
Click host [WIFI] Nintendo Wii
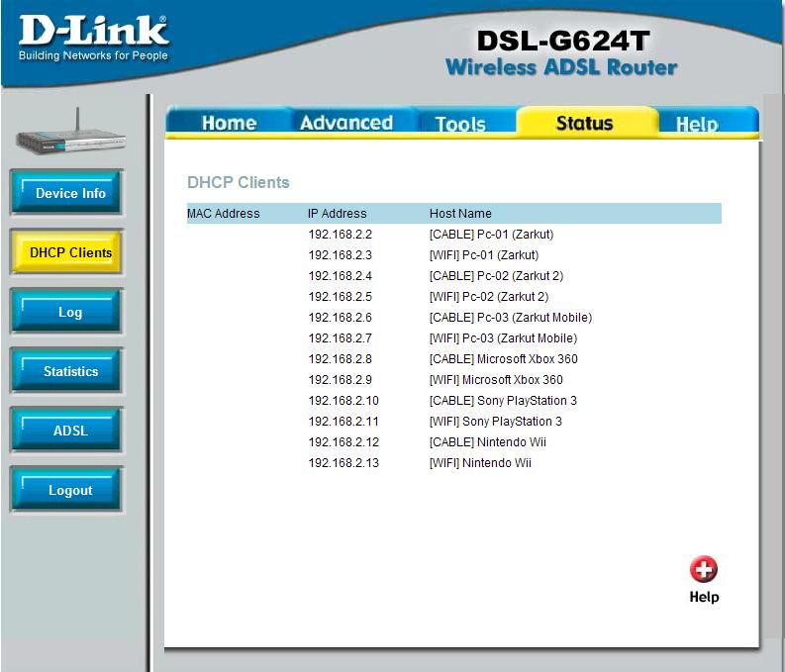480,463
